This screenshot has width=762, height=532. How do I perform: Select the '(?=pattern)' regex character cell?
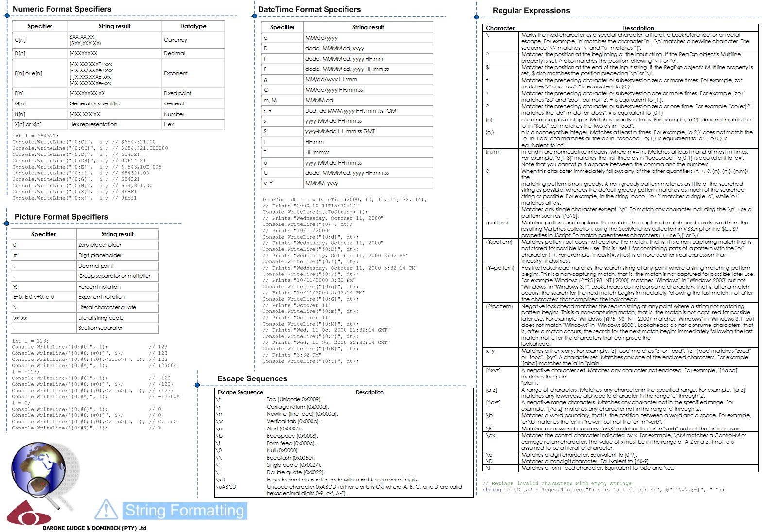pos(500,284)
